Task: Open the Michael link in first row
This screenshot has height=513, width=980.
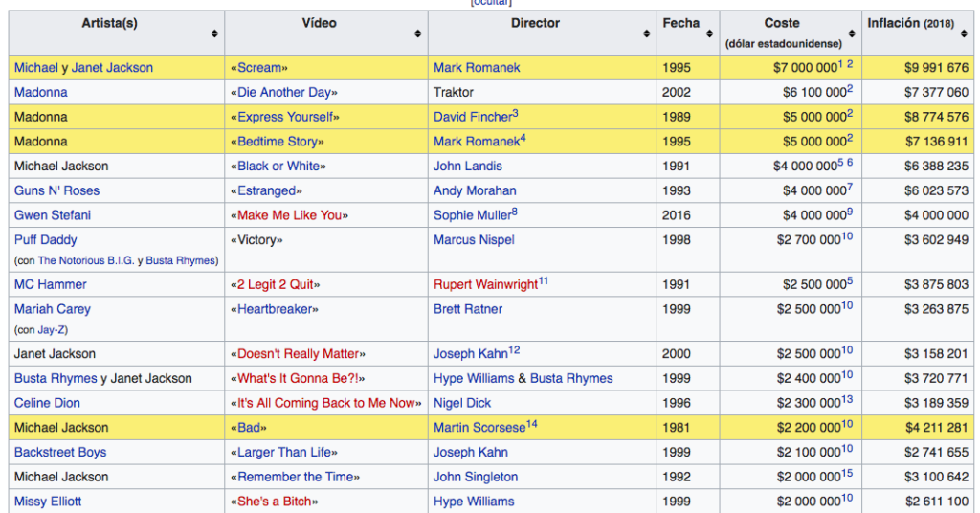Action: click(x=35, y=68)
